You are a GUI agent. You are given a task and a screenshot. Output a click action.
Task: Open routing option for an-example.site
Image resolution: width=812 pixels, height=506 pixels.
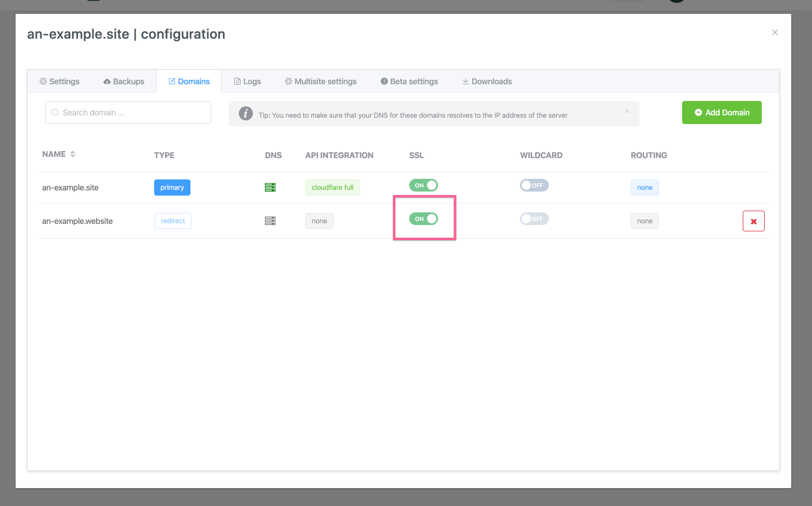pos(645,188)
